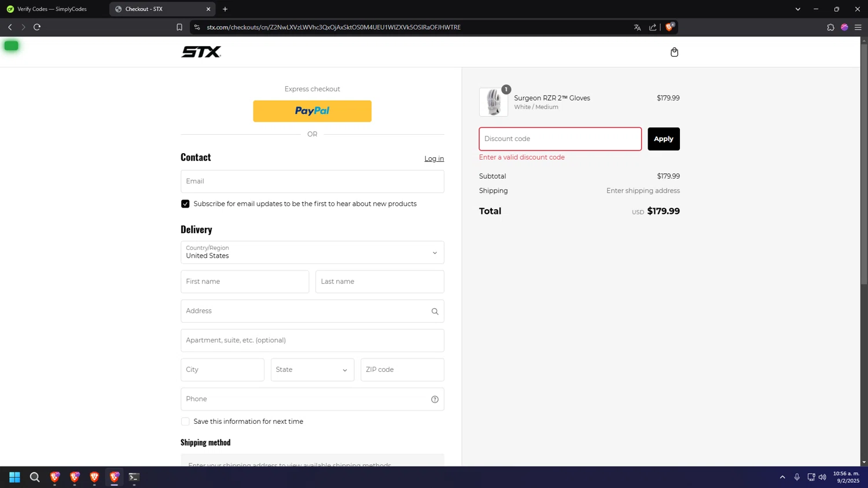868x488 pixels.
Task: Show hidden system tray icons
Action: coord(782,477)
